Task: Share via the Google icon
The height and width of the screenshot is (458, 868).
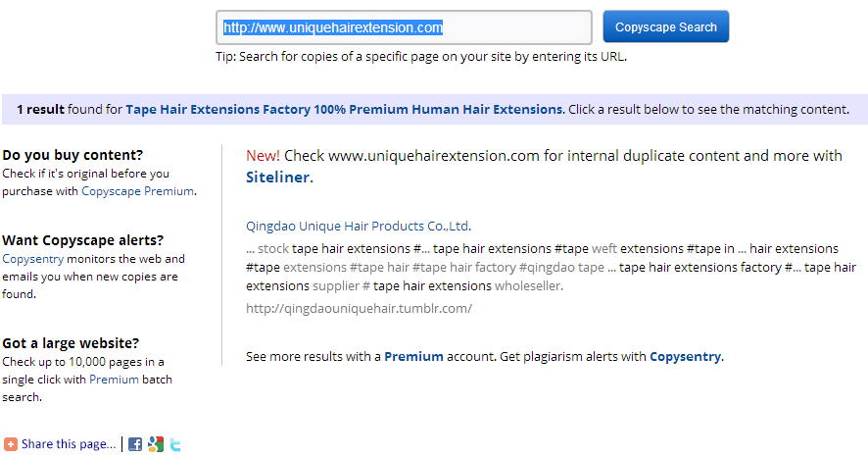Action: point(156,444)
